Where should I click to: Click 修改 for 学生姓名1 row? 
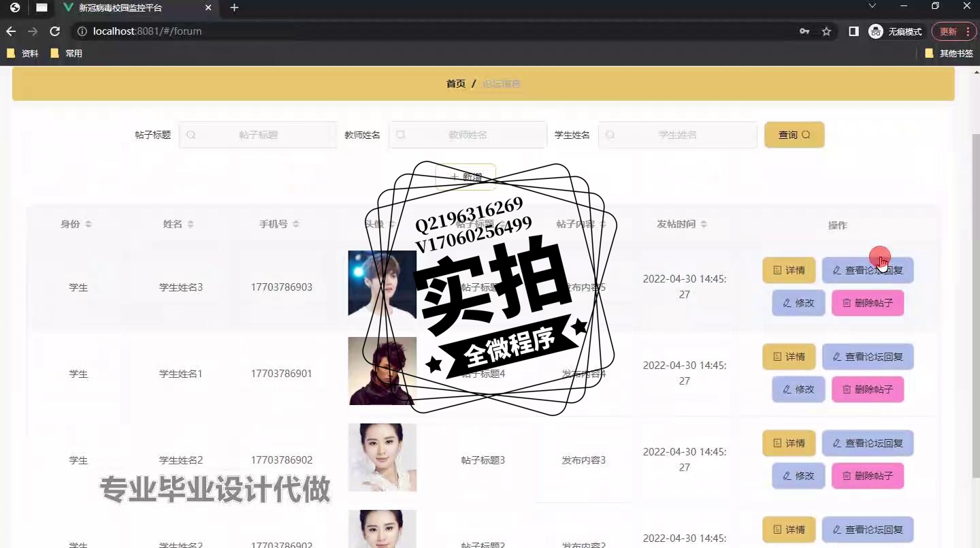coord(798,389)
